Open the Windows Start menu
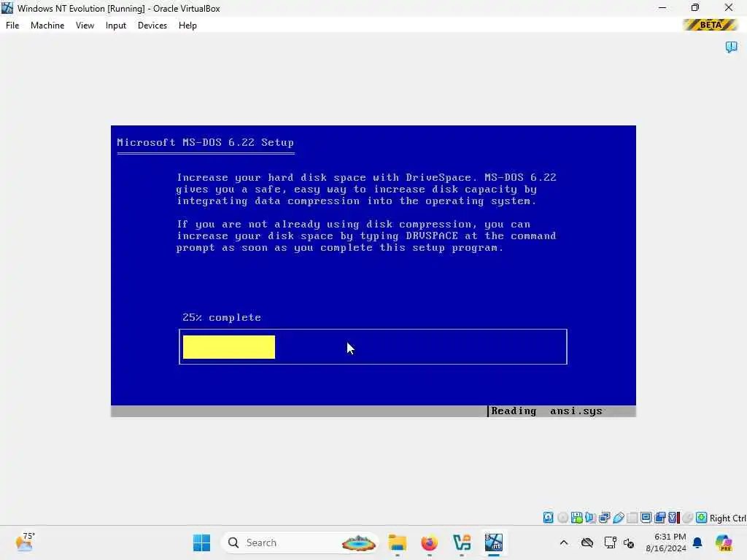747x560 pixels. point(201,542)
